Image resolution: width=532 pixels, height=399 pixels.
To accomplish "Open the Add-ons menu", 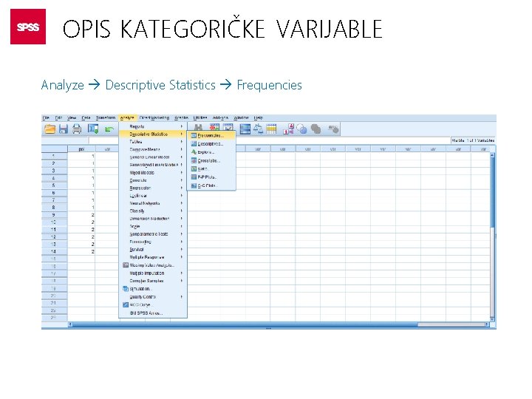I will click(x=220, y=117).
